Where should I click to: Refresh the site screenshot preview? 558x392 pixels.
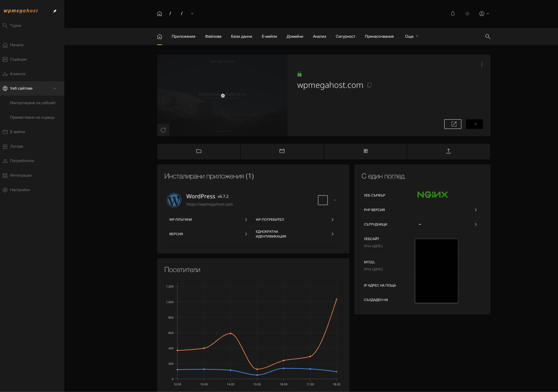[x=163, y=130]
